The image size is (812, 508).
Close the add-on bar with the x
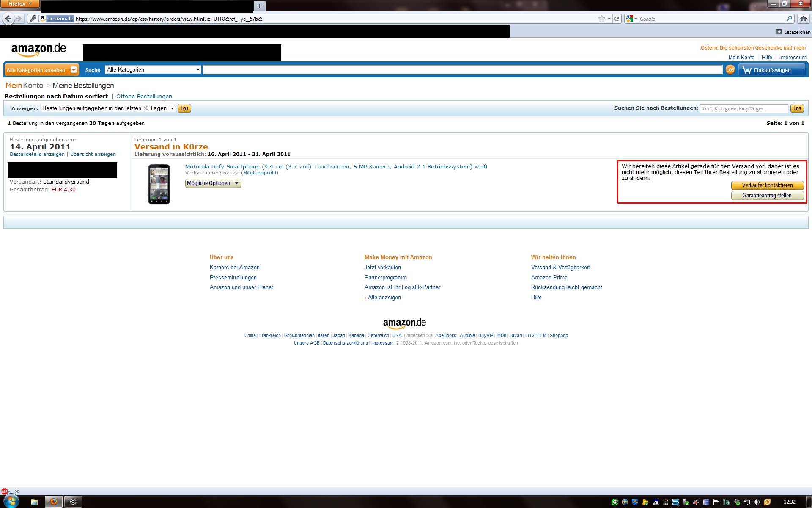click(x=17, y=491)
